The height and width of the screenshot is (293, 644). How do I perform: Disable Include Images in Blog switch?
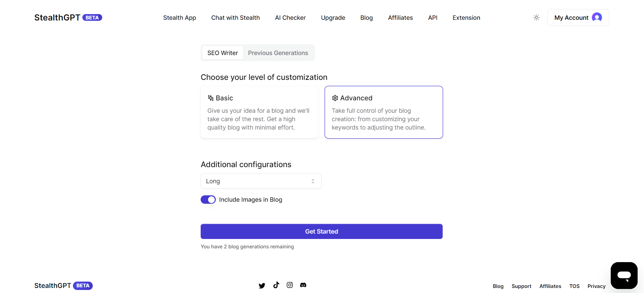click(208, 200)
